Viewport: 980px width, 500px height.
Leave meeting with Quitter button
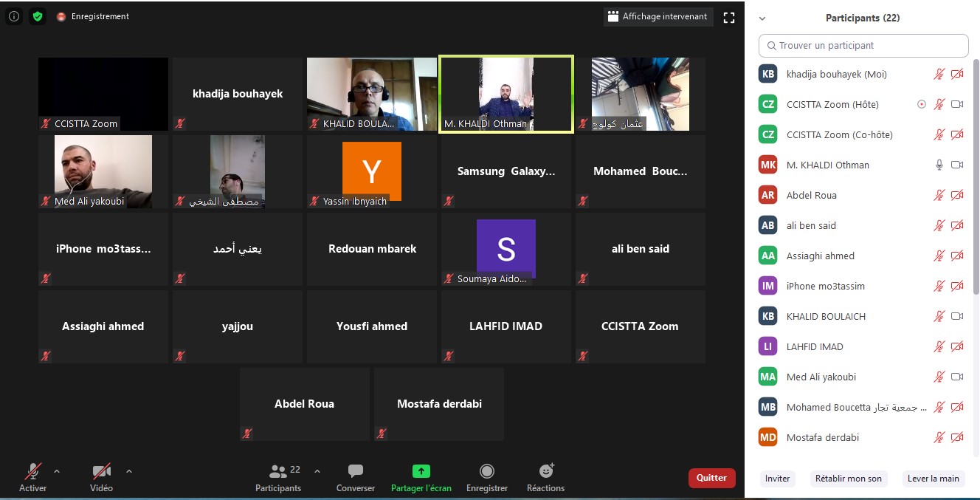pos(712,478)
